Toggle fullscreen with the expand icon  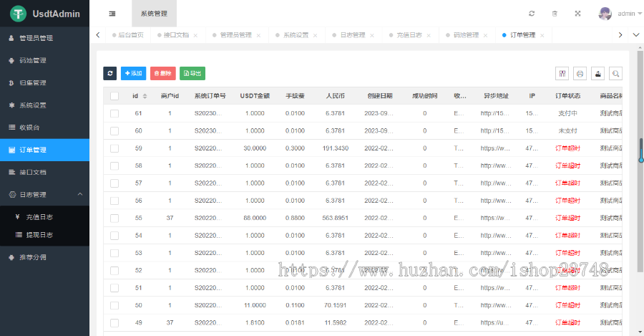click(577, 14)
